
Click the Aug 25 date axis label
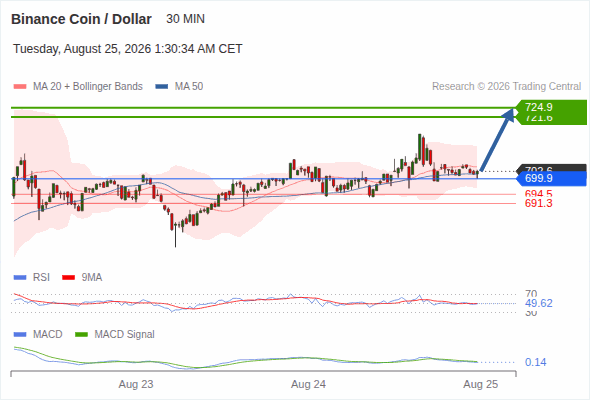pos(481,384)
